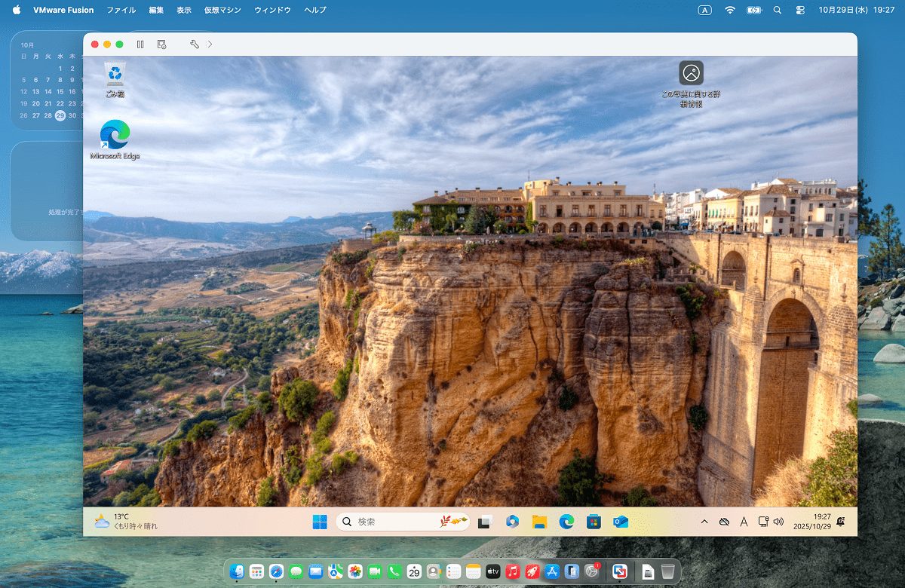Open the ファイル menu
Screen dimensions: 905x588
(x=121, y=10)
